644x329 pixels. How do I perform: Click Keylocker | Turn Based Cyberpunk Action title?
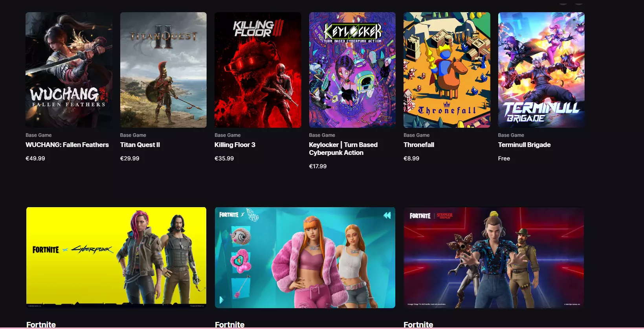(343, 149)
